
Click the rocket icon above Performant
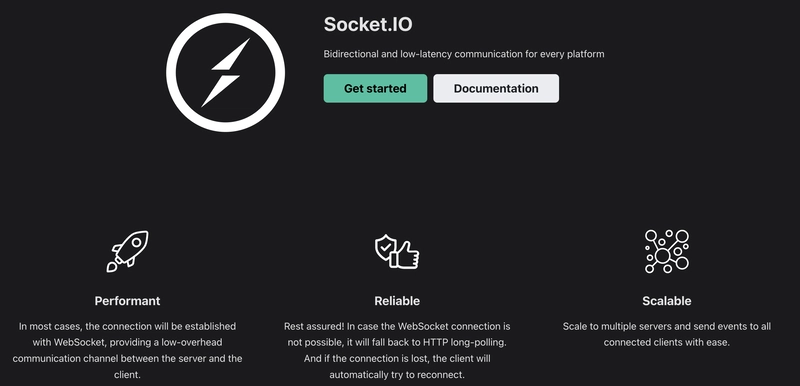pos(128,251)
